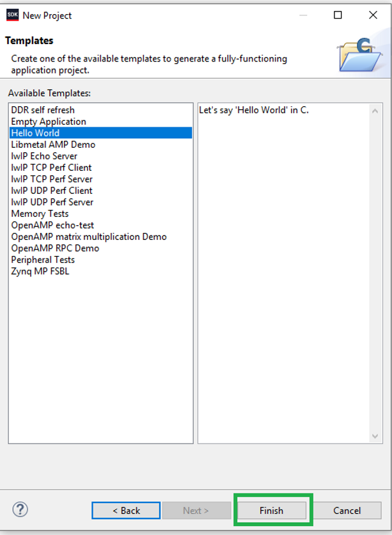This screenshot has width=392, height=535.
Task: Choose the Hello World template
Action: (35, 133)
